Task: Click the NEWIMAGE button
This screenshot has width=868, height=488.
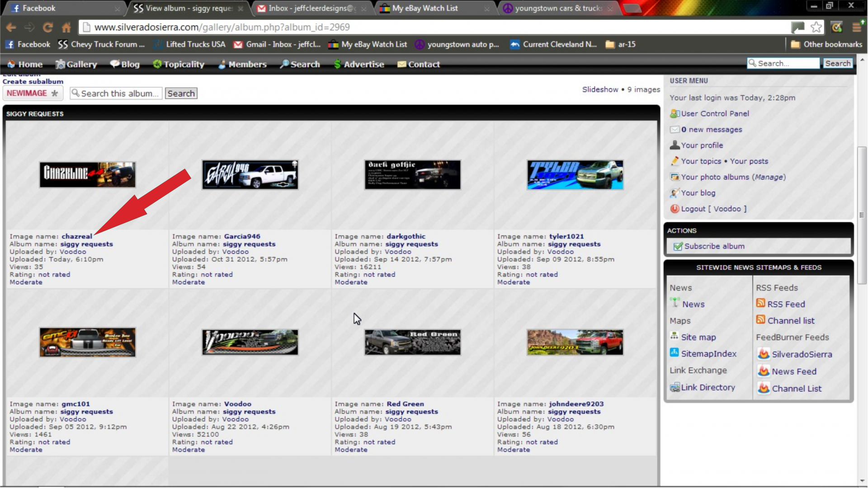Action: (x=33, y=93)
